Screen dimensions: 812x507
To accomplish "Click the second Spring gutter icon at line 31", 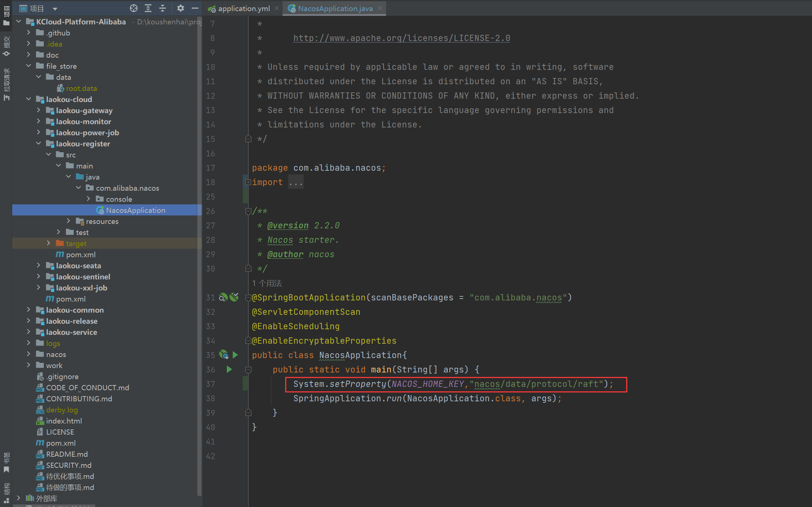I will point(234,297).
